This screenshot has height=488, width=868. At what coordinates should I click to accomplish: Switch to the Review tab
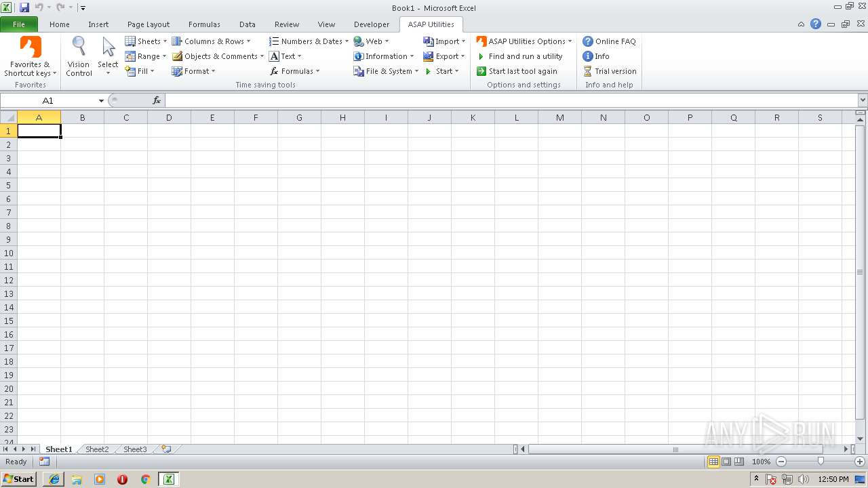pyautogui.click(x=287, y=24)
